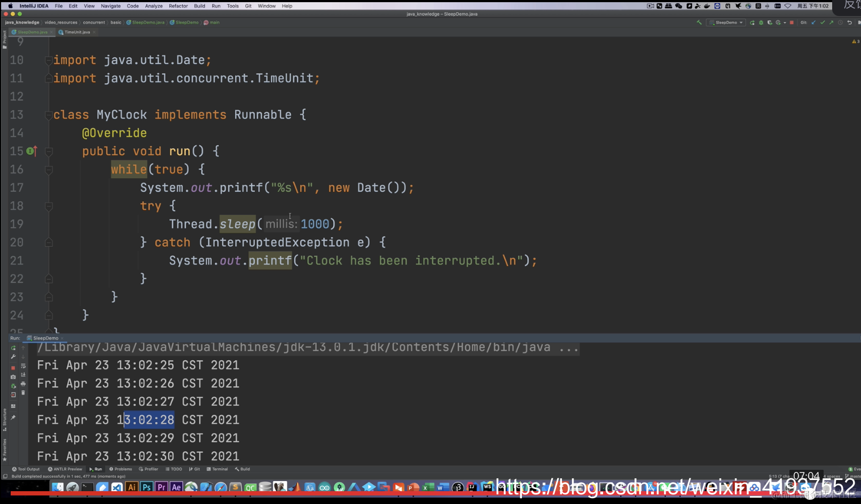Open the File menu
Screen dimensions: 861x504
coord(59,6)
